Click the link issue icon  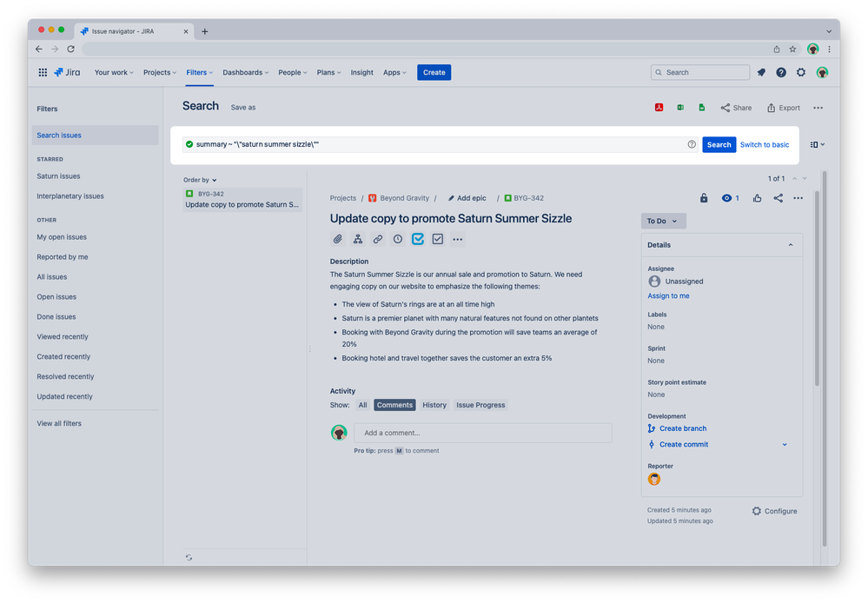click(x=378, y=239)
